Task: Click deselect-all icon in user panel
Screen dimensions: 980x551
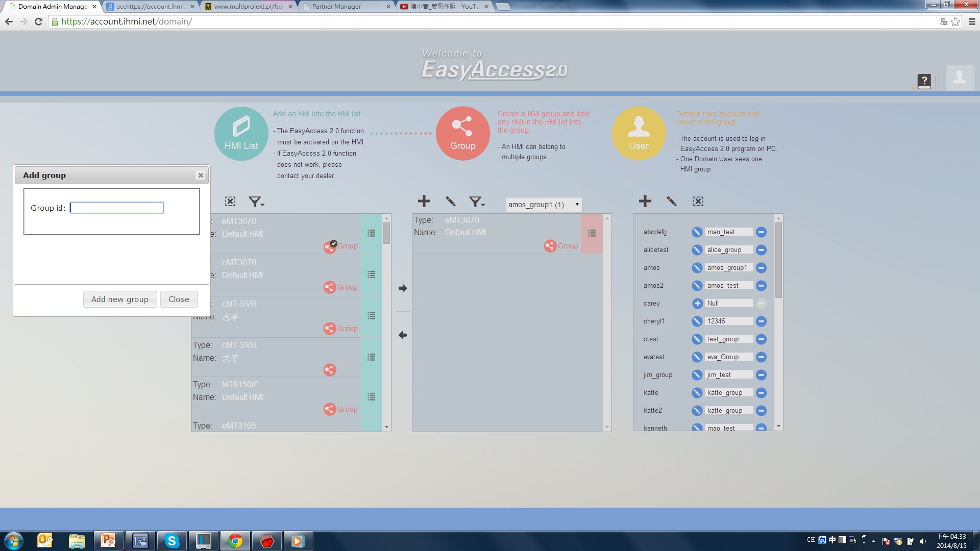Action: 698,202
